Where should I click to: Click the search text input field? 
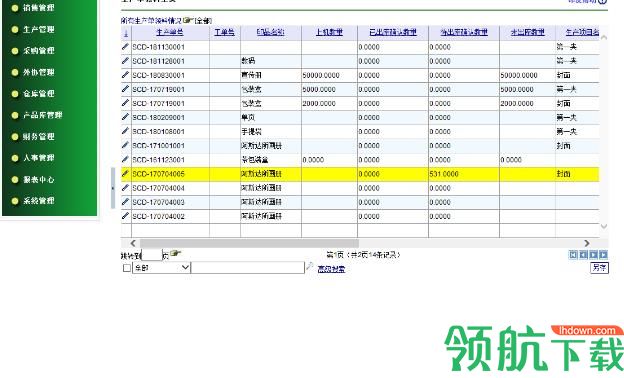248,267
